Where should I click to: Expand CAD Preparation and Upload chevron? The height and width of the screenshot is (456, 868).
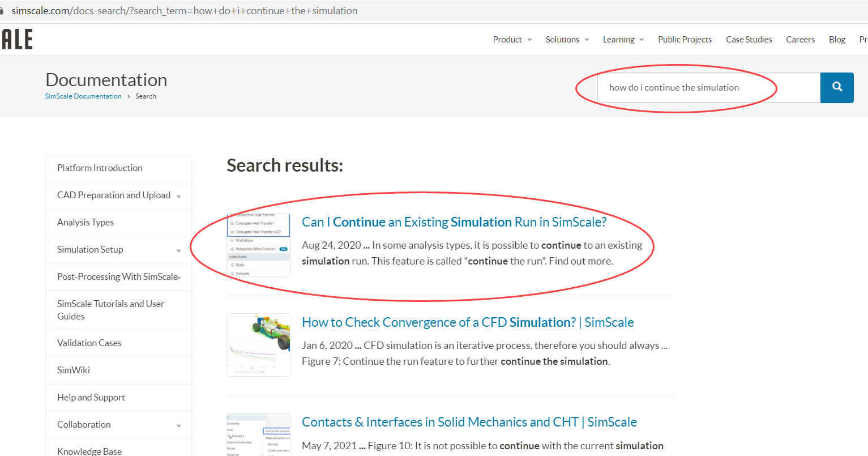pyautogui.click(x=179, y=196)
